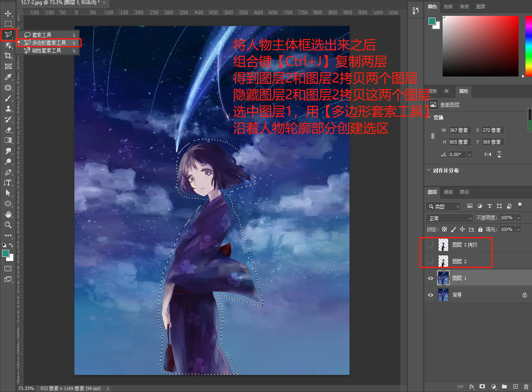Flip horizontally in Properties panel

(488, 155)
